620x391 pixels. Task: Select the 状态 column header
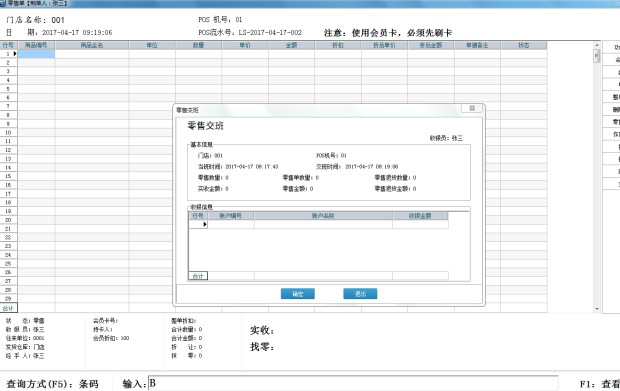(x=524, y=45)
